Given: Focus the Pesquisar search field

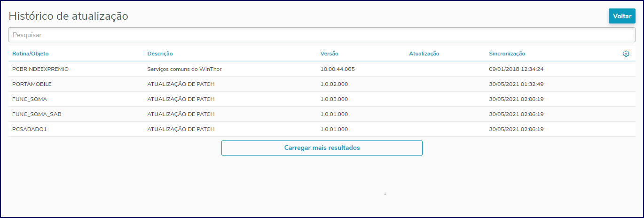Looking at the screenshot, I should (322, 35).
